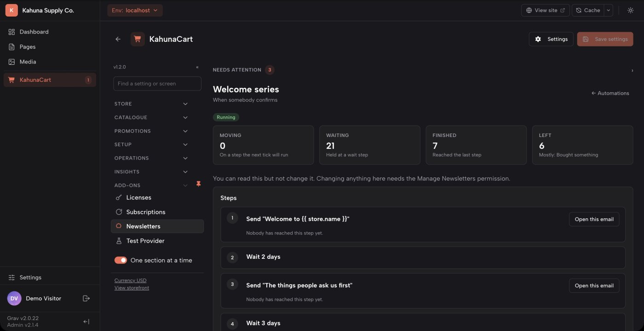Image resolution: width=644 pixels, height=331 pixels.
Task: Open the Test Provider page
Action: (x=157, y=241)
